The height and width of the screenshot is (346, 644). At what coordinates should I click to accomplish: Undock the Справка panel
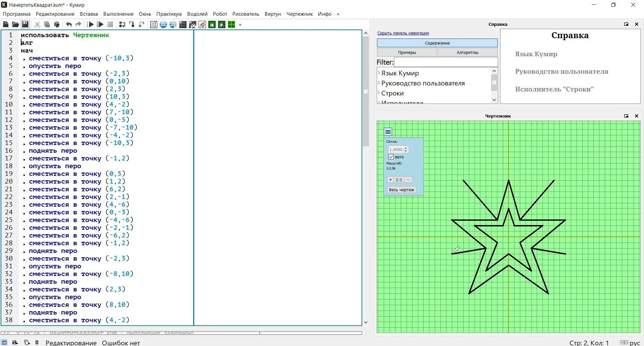pyautogui.click(x=626, y=24)
